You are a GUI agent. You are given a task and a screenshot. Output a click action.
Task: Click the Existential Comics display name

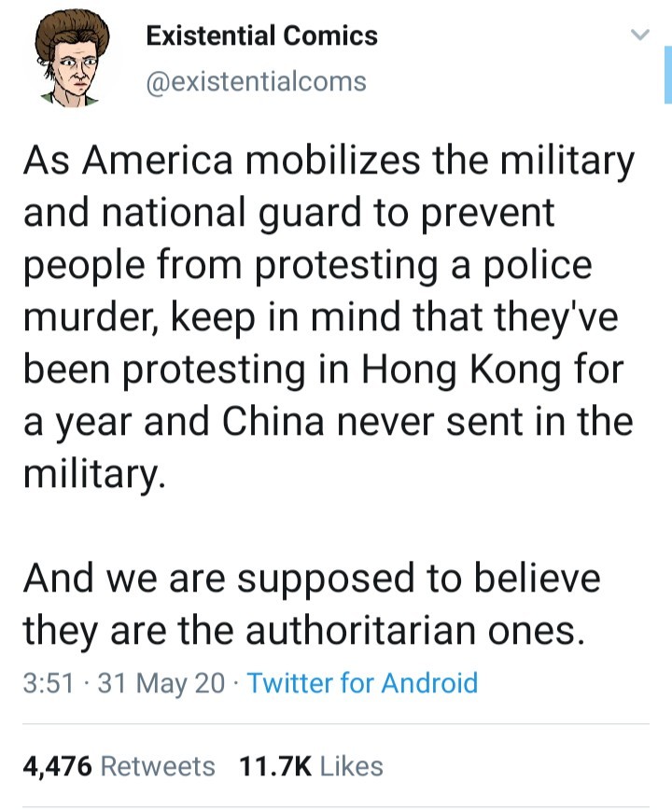pyautogui.click(x=261, y=36)
